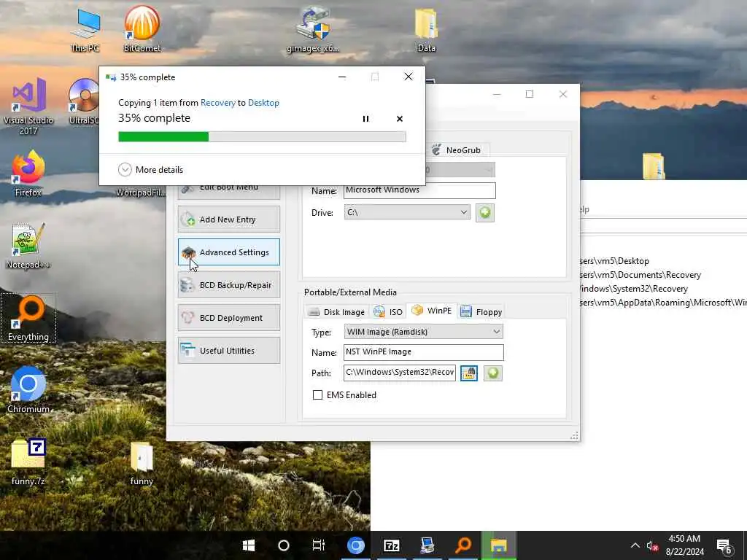The image size is (747, 560).
Task: Click the EasyBCD window resize grip
Action: 574,435
